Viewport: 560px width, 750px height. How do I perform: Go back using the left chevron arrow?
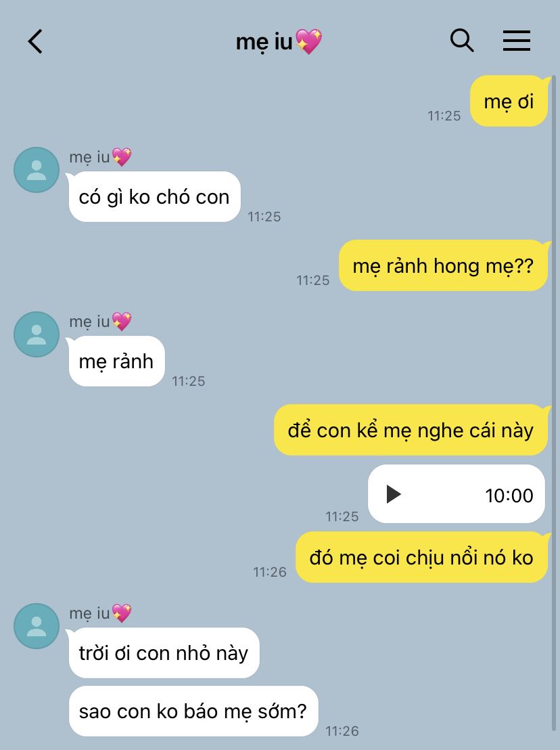(x=35, y=41)
